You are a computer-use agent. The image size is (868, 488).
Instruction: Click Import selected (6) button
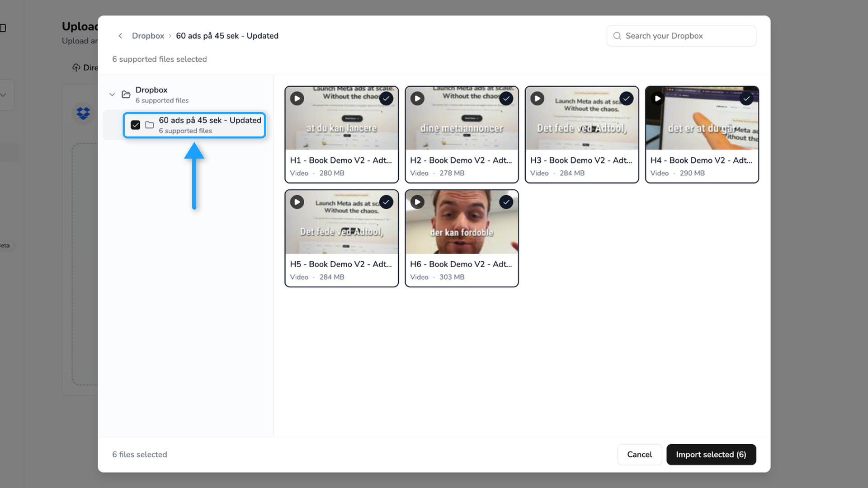click(x=711, y=455)
